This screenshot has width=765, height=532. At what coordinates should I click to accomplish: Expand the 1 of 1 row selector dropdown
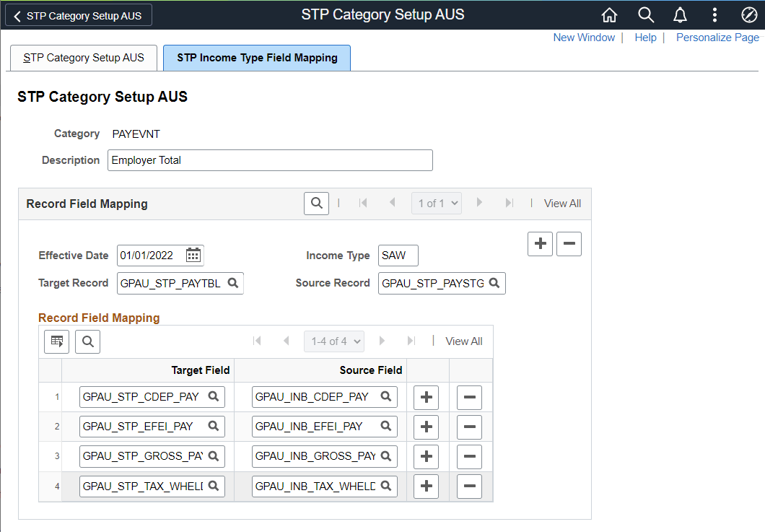pyautogui.click(x=437, y=204)
